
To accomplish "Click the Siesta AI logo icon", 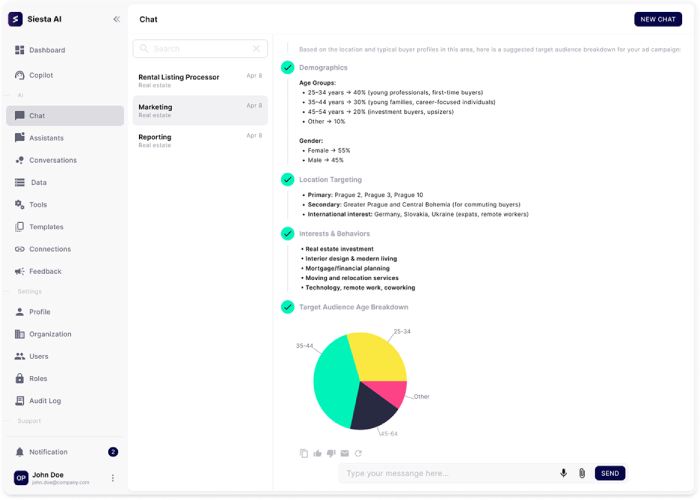I will pyautogui.click(x=15, y=19).
